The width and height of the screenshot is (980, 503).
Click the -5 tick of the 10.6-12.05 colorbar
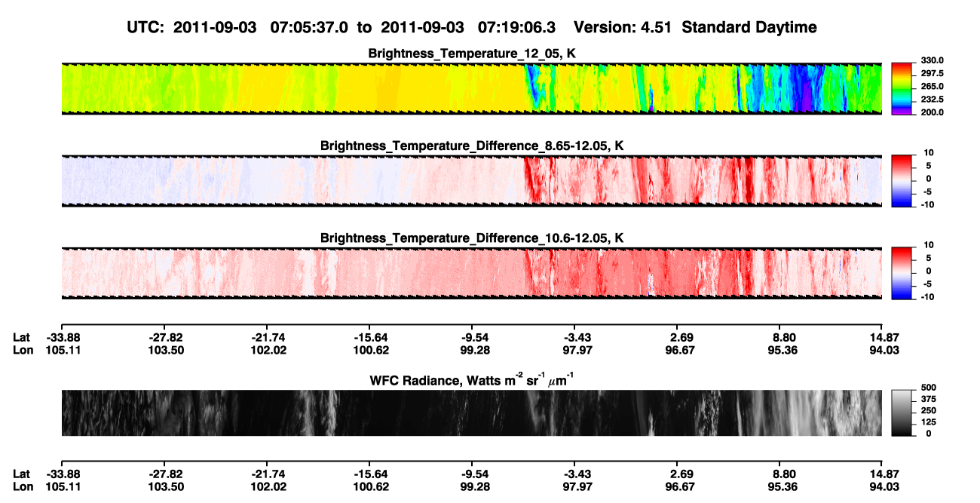tap(927, 284)
